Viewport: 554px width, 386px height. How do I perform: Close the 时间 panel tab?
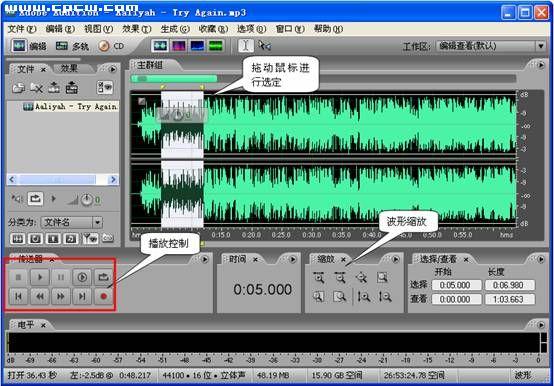click(255, 260)
